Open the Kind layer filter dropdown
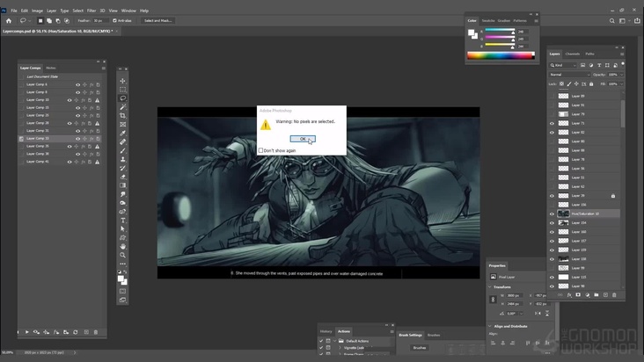 (564, 65)
